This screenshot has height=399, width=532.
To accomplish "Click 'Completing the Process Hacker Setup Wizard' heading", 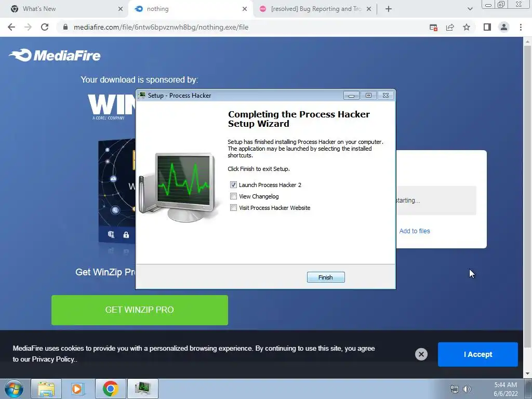I will click(x=299, y=119).
